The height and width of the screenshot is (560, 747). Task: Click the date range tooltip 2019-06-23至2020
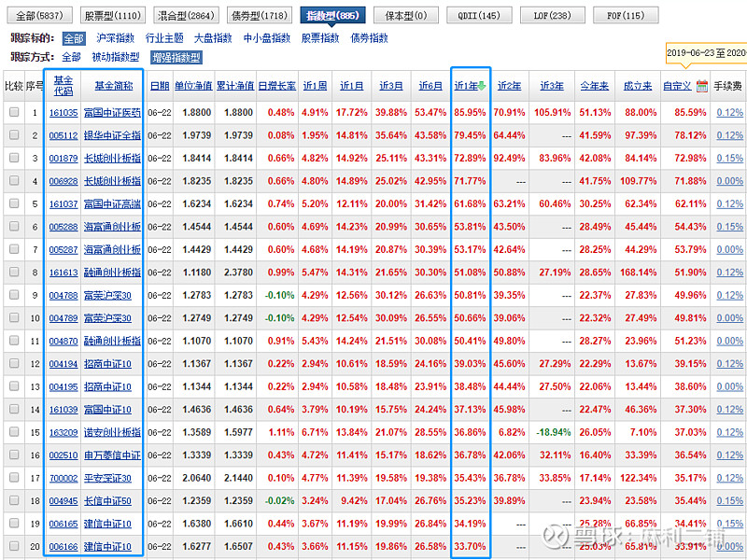[707, 53]
